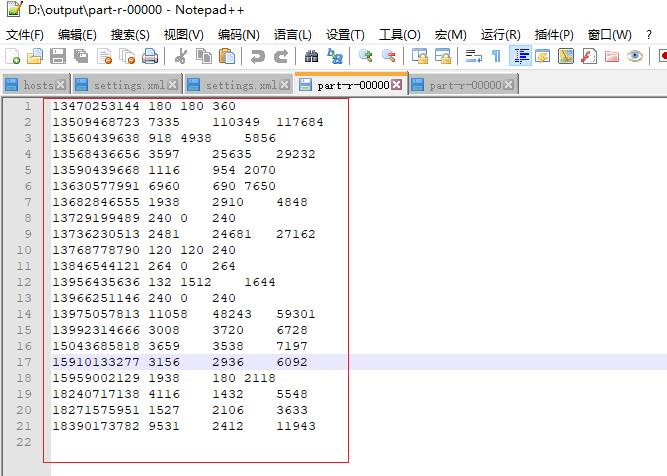
Task: Switch to the hosts tab
Action: pyautogui.click(x=38, y=85)
